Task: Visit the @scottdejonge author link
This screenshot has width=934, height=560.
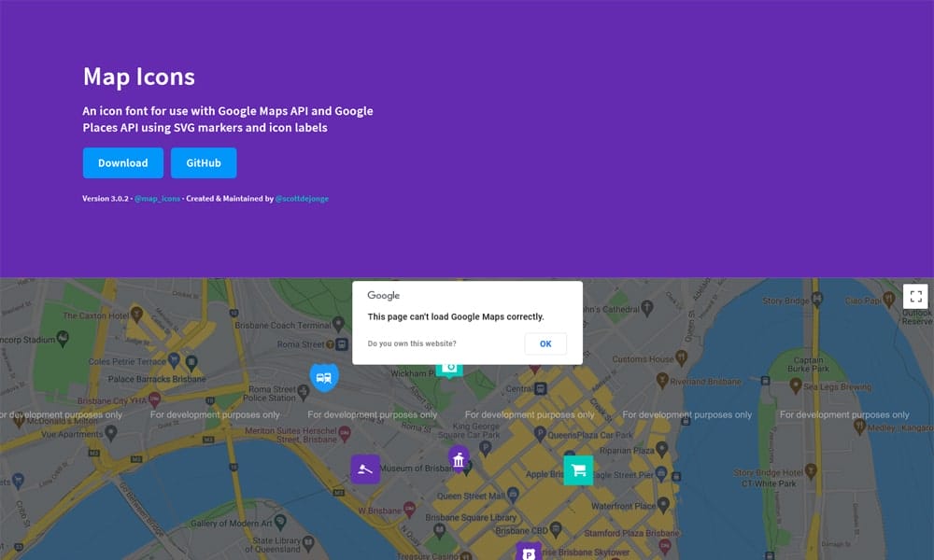Action: coord(302,199)
